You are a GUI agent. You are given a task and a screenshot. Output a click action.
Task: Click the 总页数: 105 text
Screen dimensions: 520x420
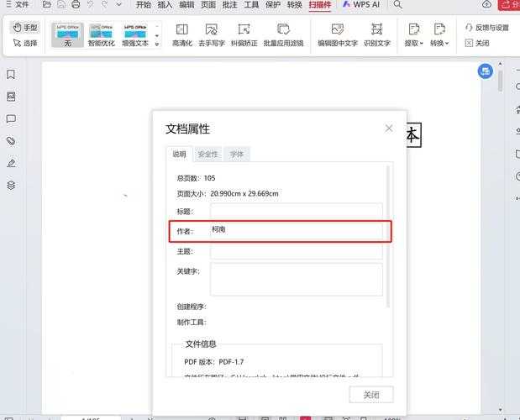tap(196, 178)
